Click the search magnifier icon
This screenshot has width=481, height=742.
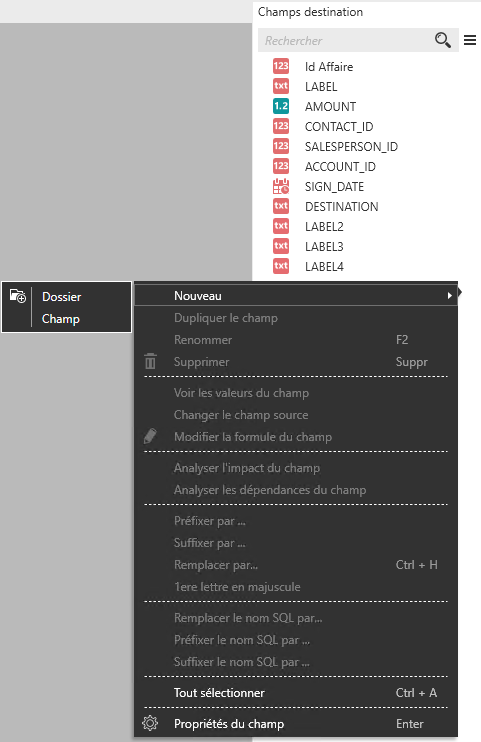pos(443,40)
